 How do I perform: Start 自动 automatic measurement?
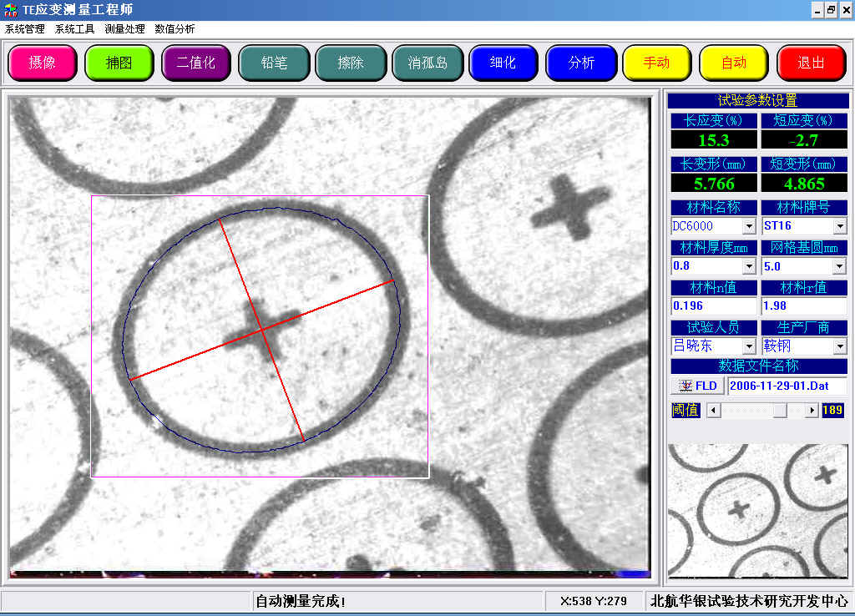pyautogui.click(x=734, y=63)
